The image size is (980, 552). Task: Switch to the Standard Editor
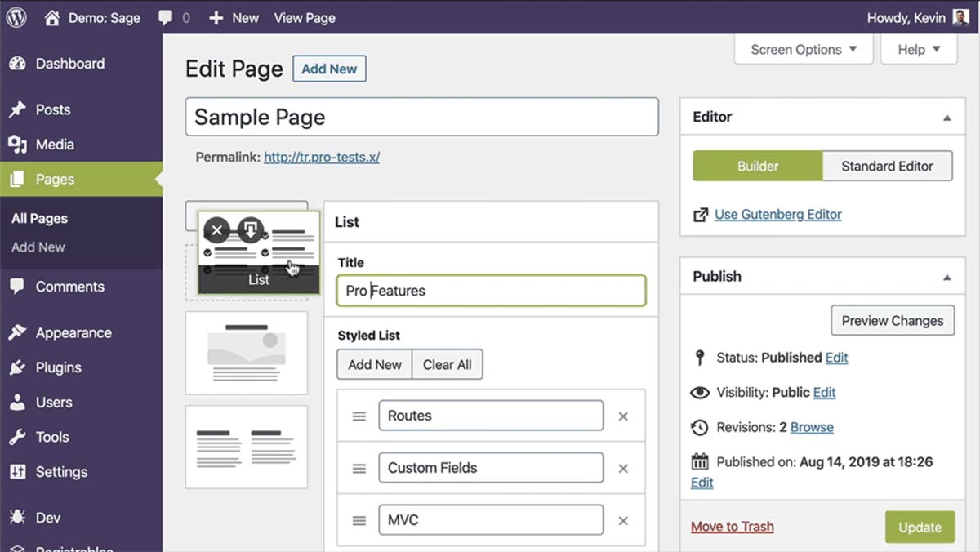click(887, 166)
